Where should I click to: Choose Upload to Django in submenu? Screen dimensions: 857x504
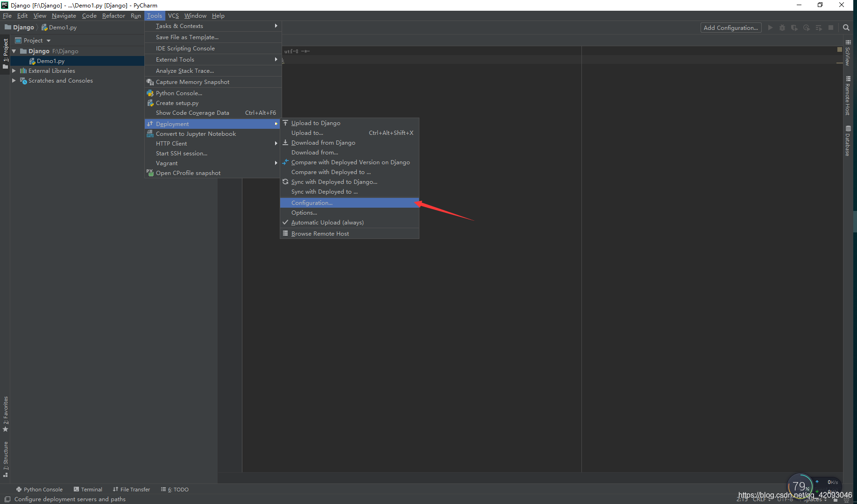click(349, 123)
